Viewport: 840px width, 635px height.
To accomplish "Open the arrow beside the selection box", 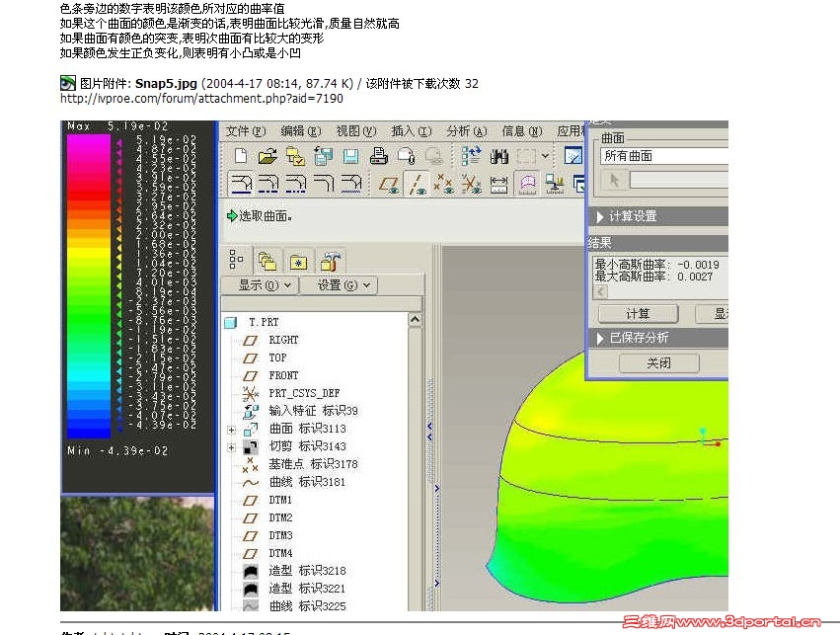I will 545,156.
